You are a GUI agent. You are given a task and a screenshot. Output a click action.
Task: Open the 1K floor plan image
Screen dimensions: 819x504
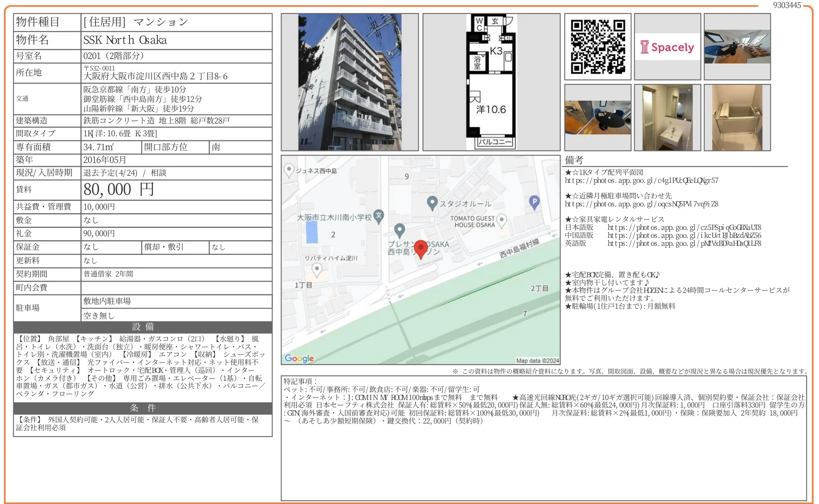[x=491, y=82]
